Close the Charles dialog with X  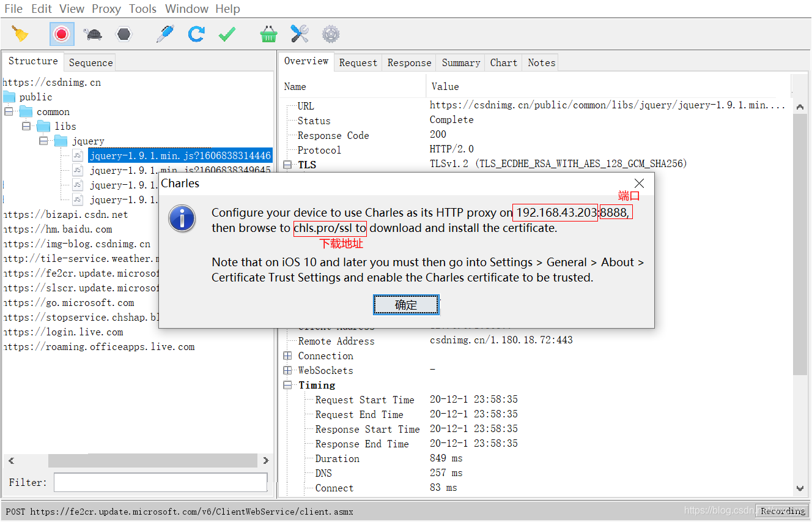(639, 183)
